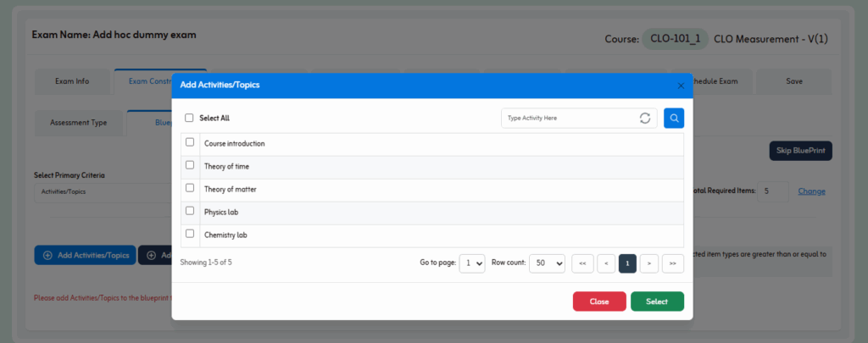Open the Row count dropdown

tap(547, 263)
